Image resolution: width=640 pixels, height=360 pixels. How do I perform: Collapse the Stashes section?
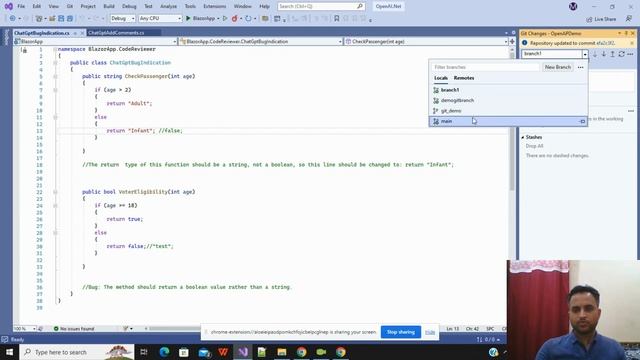coord(522,138)
